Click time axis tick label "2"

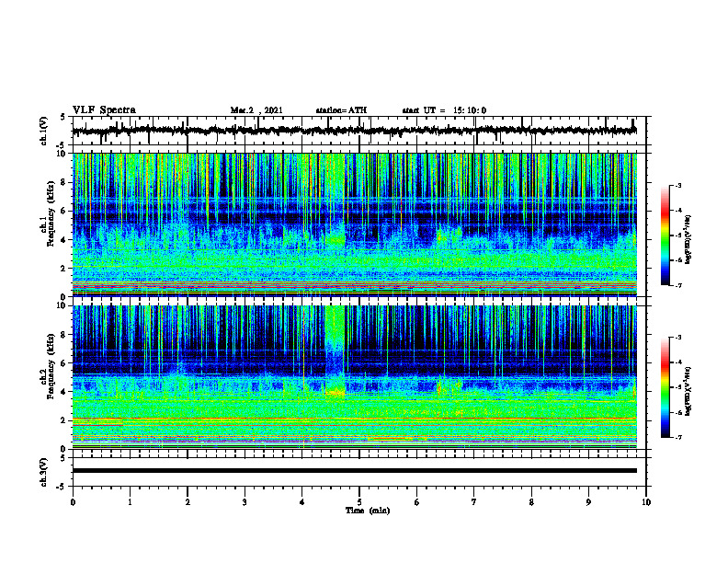click(188, 502)
